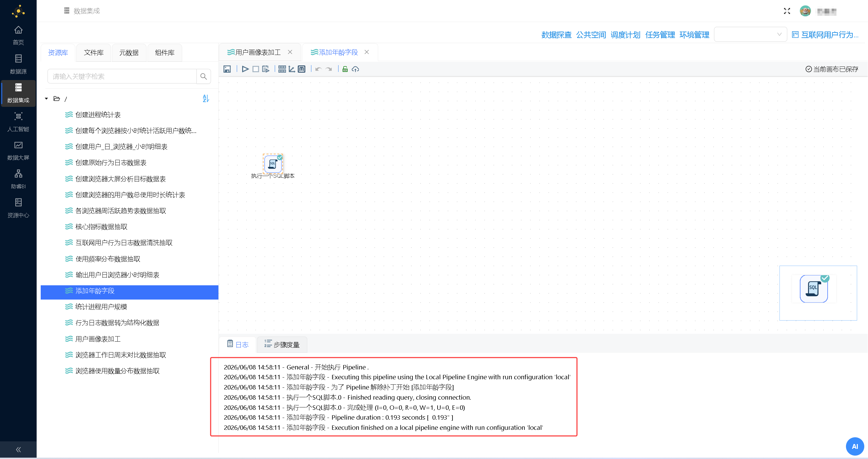The width and height of the screenshot is (868, 459).
Task: Open 创建浏览器大屏分析目标数据表 item
Action: [120, 179]
